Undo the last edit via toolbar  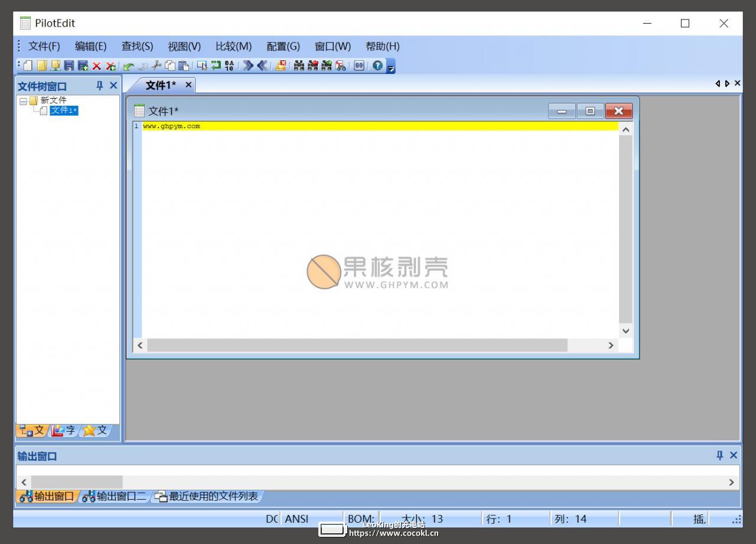point(128,66)
